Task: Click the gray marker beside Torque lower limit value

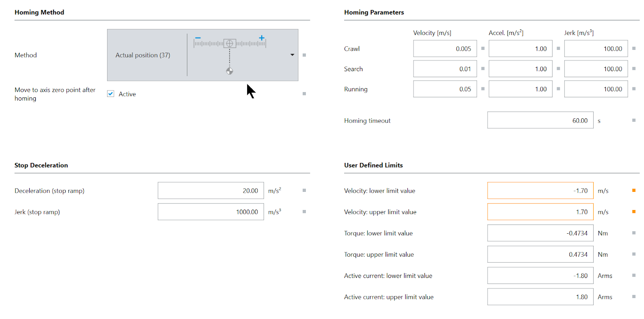Action: (634, 233)
